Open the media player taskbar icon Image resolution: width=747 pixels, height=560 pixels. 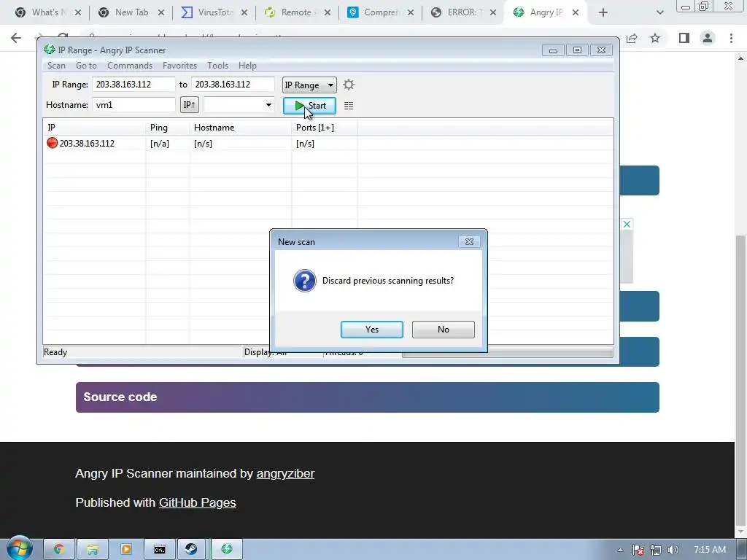coord(126,550)
